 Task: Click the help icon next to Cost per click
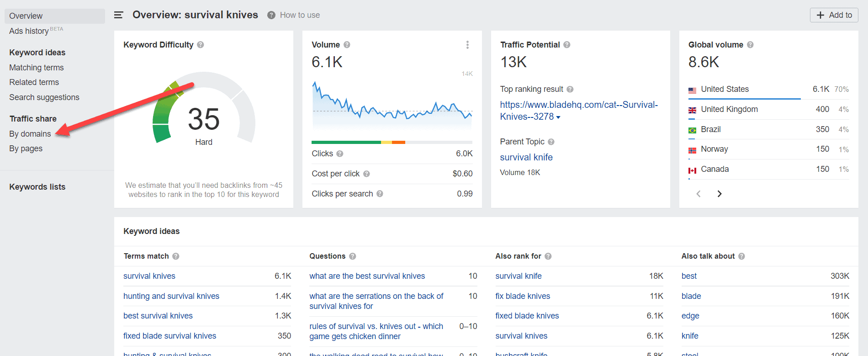pyautogui.click(x=366, y=174)
